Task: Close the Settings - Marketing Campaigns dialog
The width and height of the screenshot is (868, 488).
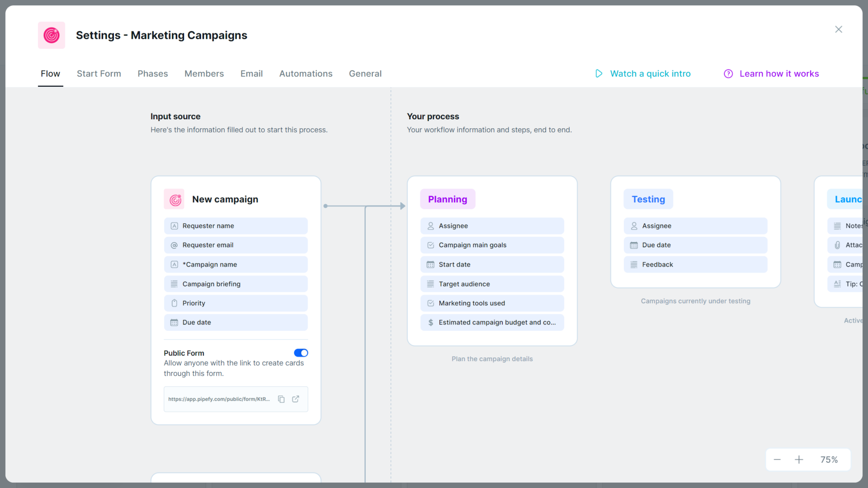Action: [839, 29]
